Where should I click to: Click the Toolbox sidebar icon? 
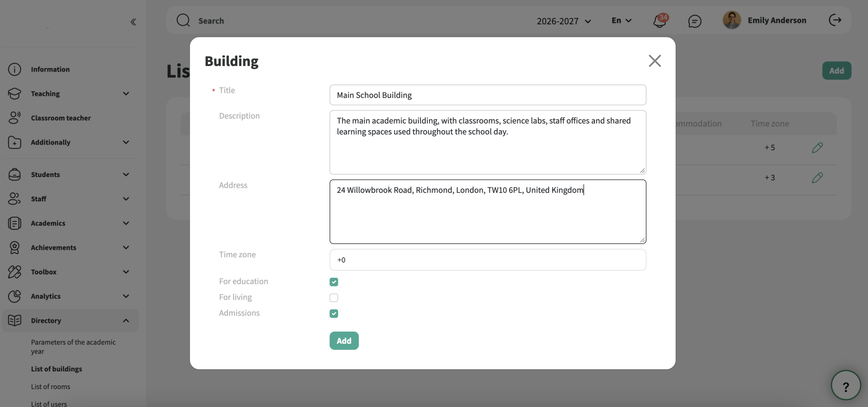click(14, 272)
